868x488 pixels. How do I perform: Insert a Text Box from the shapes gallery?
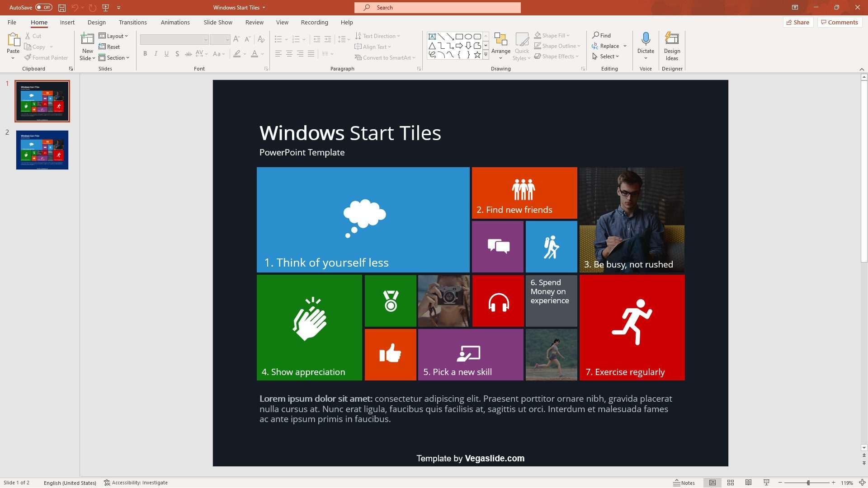[432, 36]
